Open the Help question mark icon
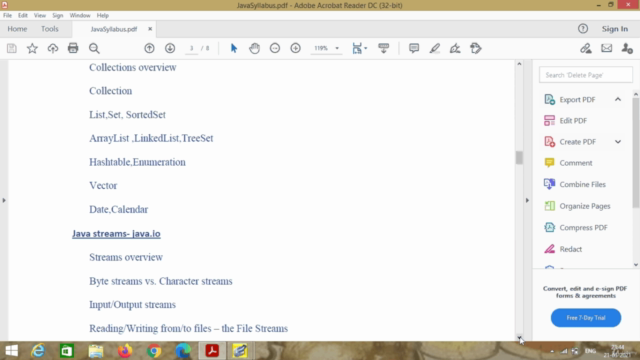Image resolution: width=640 pixels, height=360 pixels. pos(583,29)
